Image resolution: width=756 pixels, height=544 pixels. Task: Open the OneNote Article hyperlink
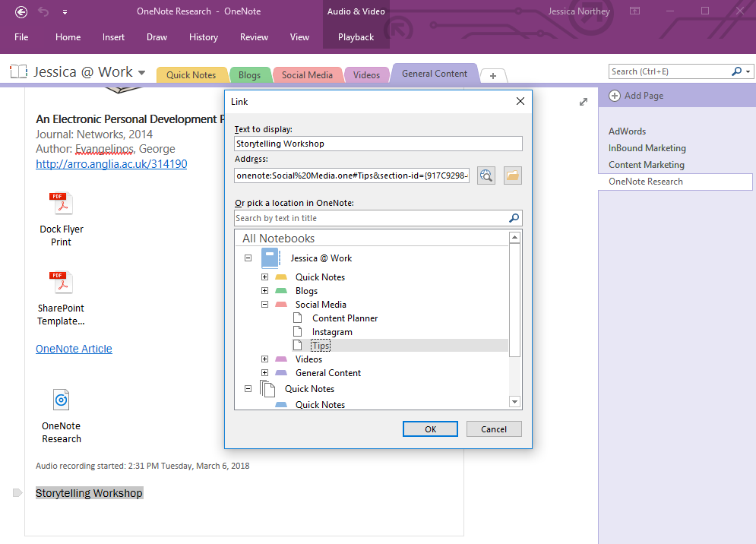[74, 348]
